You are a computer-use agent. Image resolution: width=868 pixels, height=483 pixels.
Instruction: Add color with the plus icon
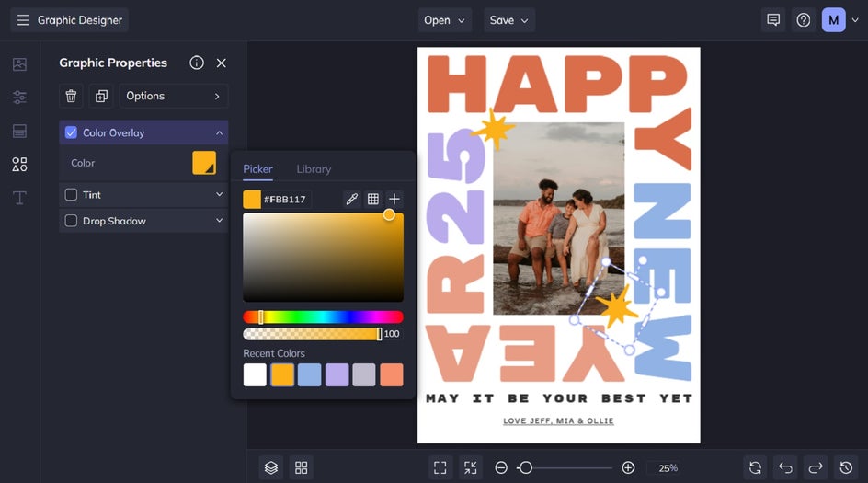pyautogui.click(x=394, y=199)
